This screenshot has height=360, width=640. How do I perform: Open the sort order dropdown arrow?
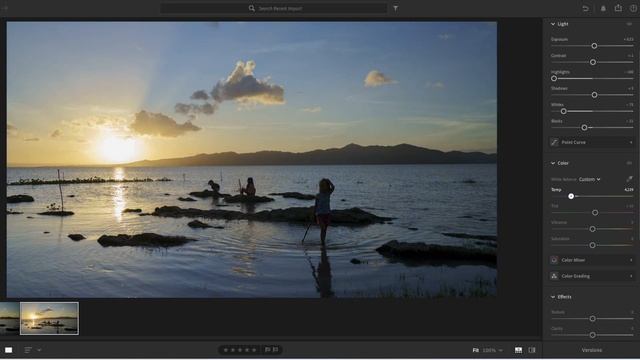pyautogui.click(x=39, y=350)
